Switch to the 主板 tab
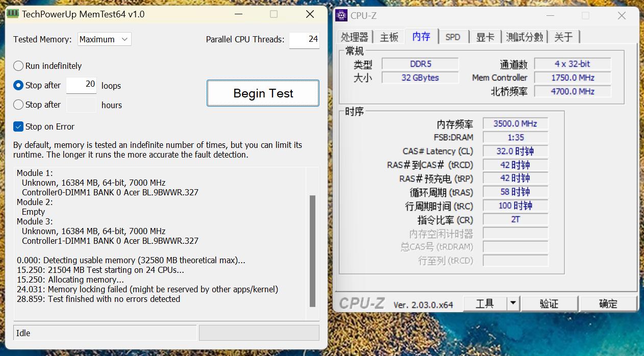Viewport: 644px width, 356px height. pos(388,37)
